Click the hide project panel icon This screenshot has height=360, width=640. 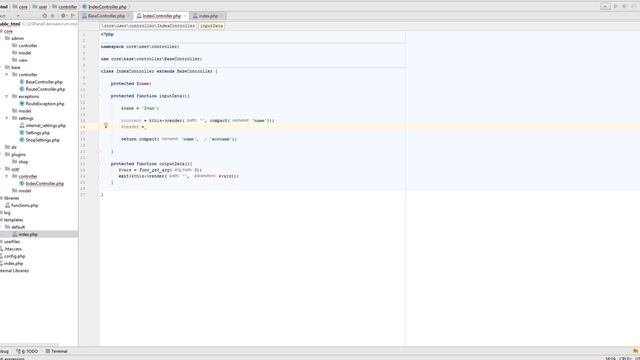pyautogui.click(x=73, y=16)
